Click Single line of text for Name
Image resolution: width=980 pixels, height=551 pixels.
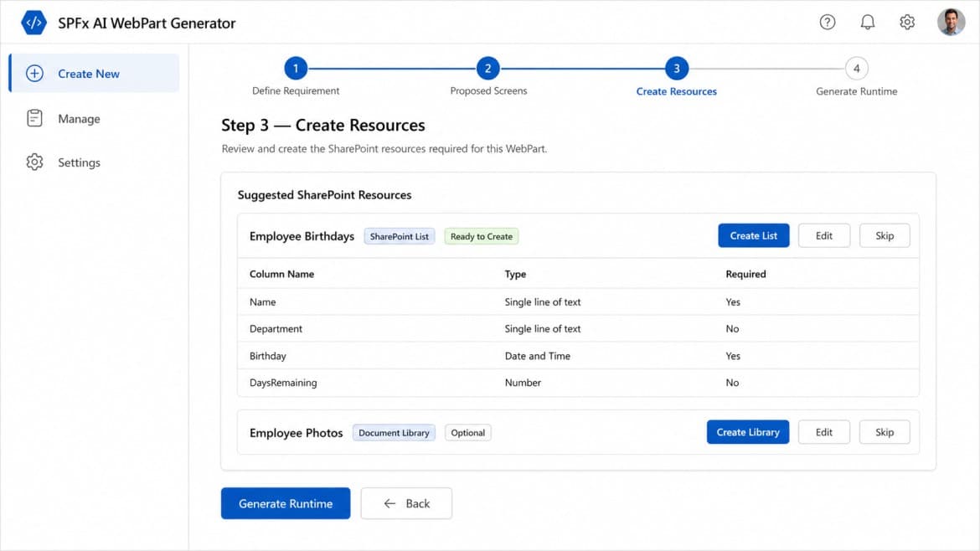[x=543, y=302]
